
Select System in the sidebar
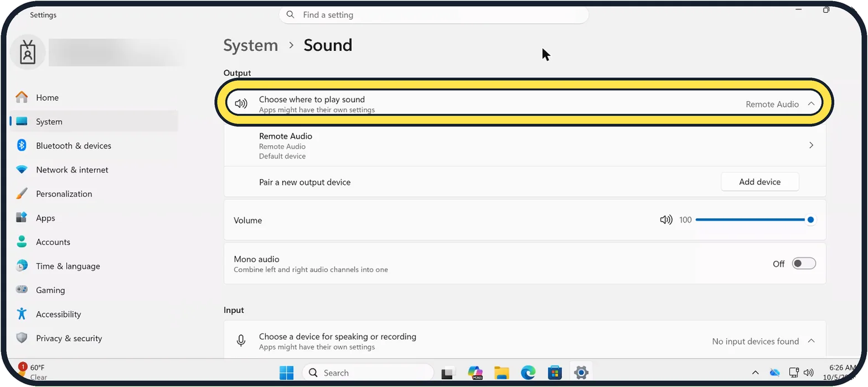tap(94, 122)
